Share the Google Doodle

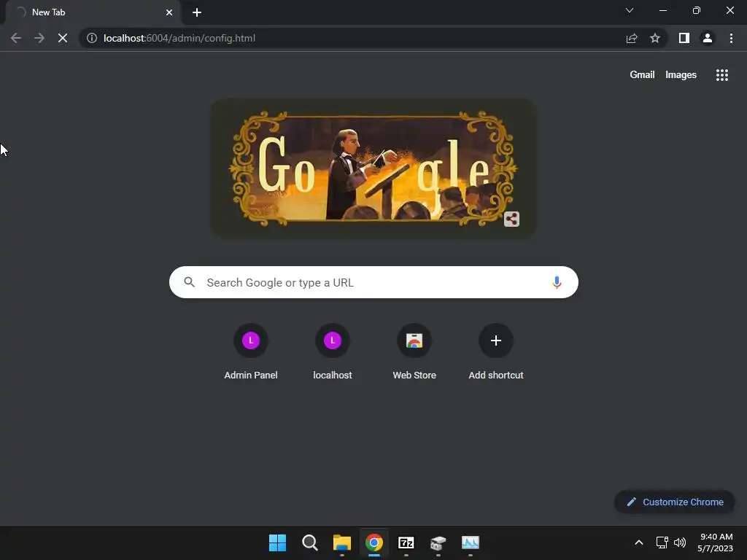[x=511, y=219]
